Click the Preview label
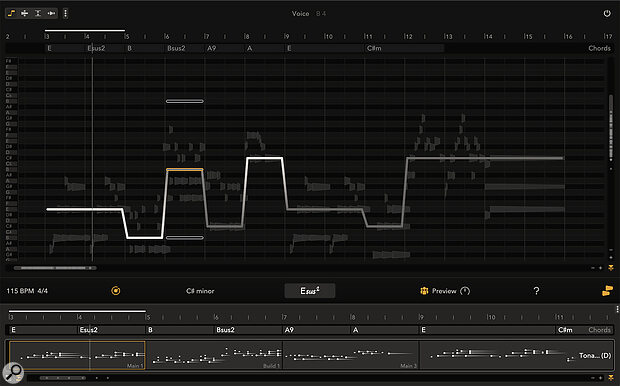Image resolution: width=620 pixels, height=386 pixels. (x=444, y=291)
